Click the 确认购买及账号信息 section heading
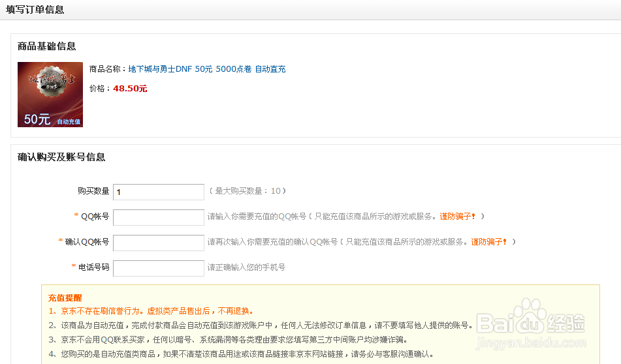Screen dimensions: 621x364 coord(61,157)
